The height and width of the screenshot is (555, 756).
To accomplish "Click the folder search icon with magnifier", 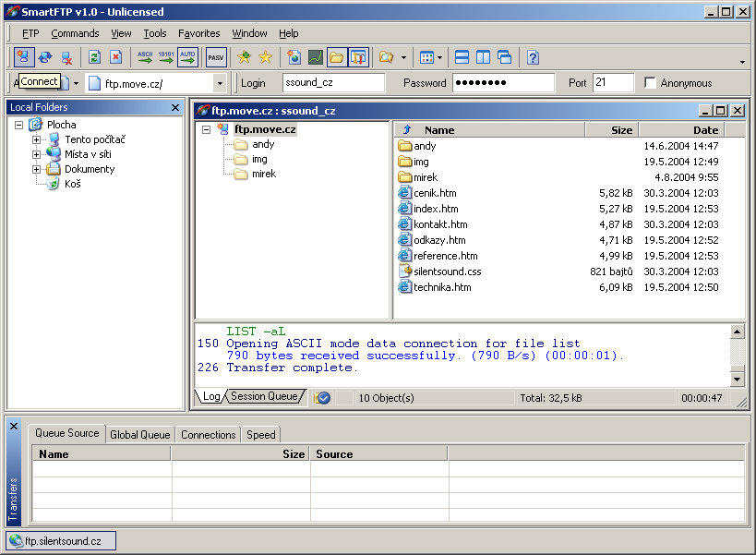I will 386,57.
